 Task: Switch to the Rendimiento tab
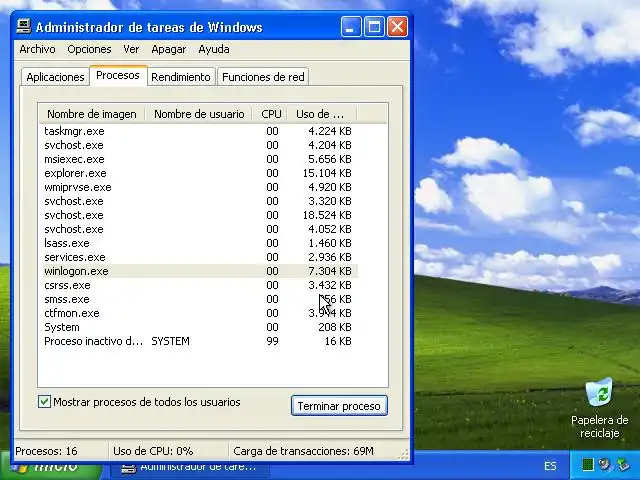[181, 77]
